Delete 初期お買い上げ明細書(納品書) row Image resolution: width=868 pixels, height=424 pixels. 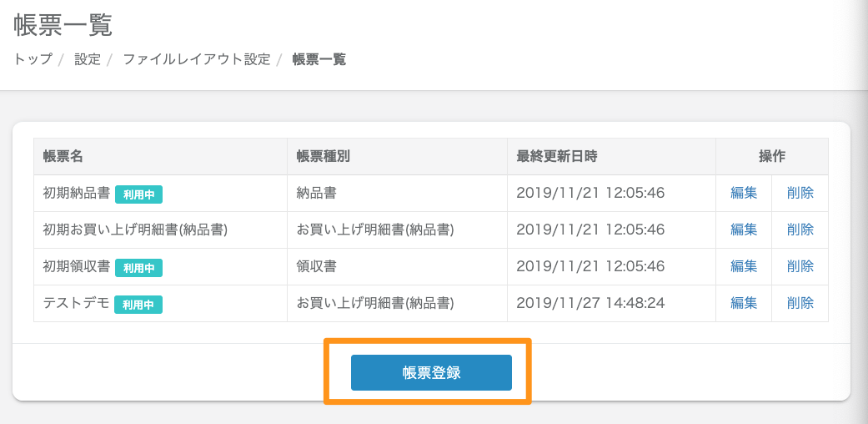[800, 230]
